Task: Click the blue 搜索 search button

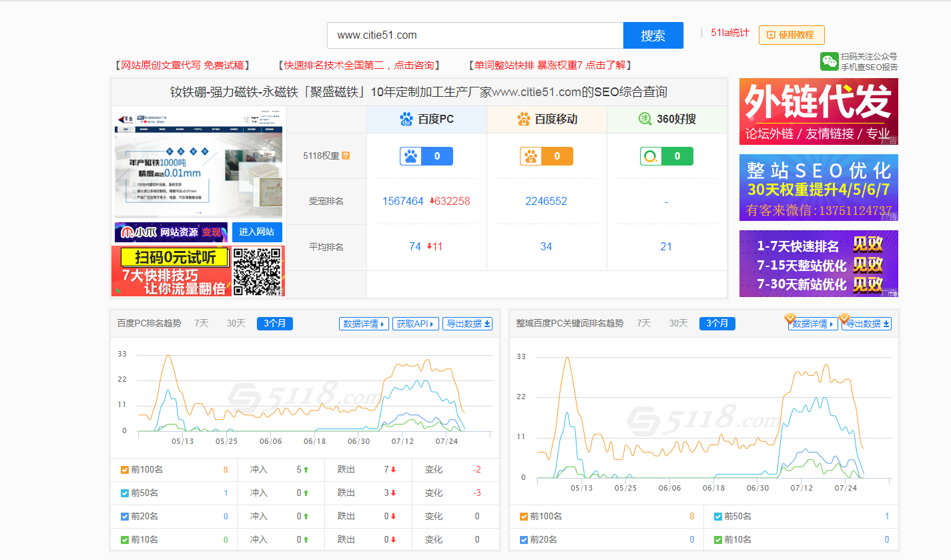Action: (x=653, y=35)
